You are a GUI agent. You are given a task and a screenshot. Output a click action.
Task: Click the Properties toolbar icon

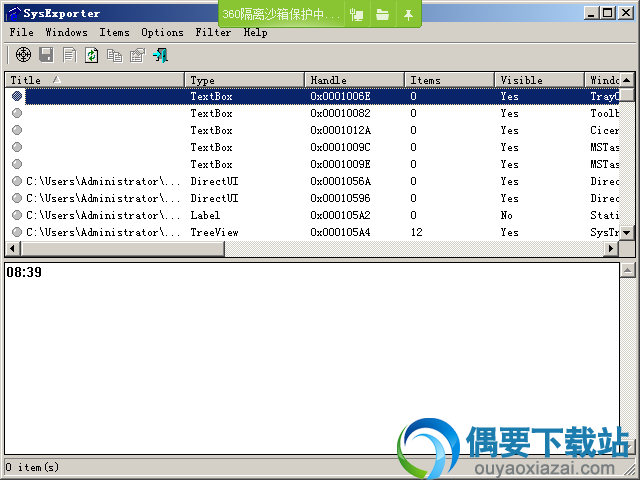pyautogui.click(x=138, y=55)
